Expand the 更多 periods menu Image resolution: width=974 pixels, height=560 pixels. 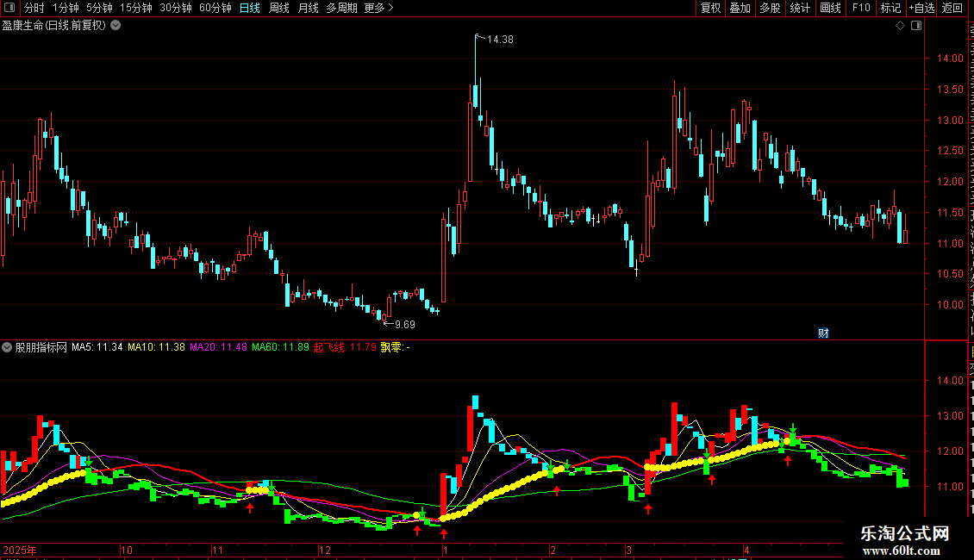pos(379,8)
